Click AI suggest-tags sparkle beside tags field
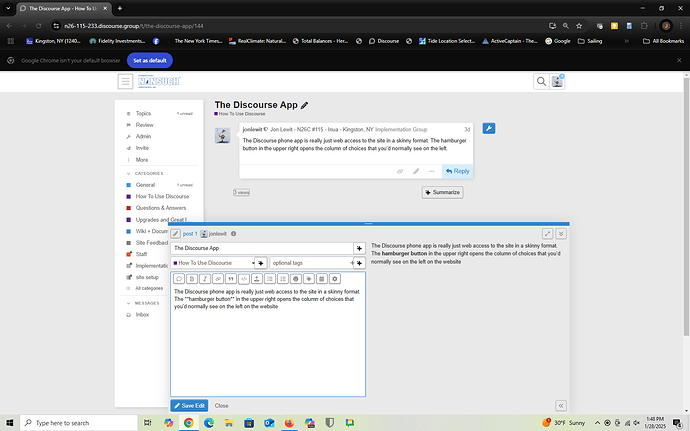Screen dimensions: 690x431 tap(360, 263)
